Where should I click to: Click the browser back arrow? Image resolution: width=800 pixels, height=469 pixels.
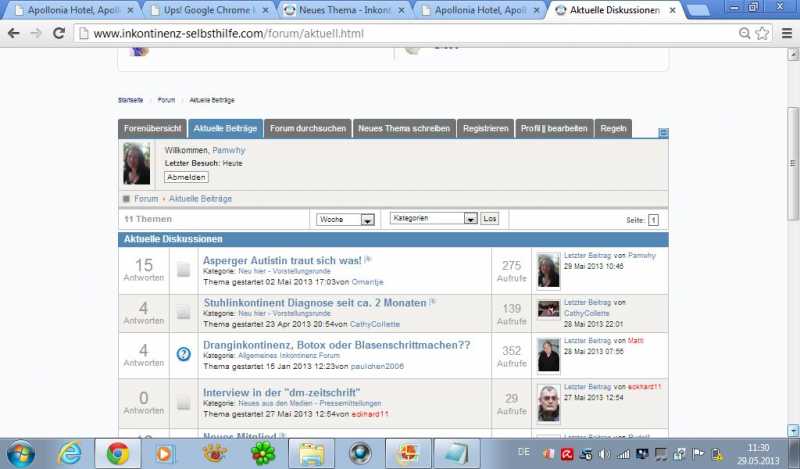tap(13, 33)
